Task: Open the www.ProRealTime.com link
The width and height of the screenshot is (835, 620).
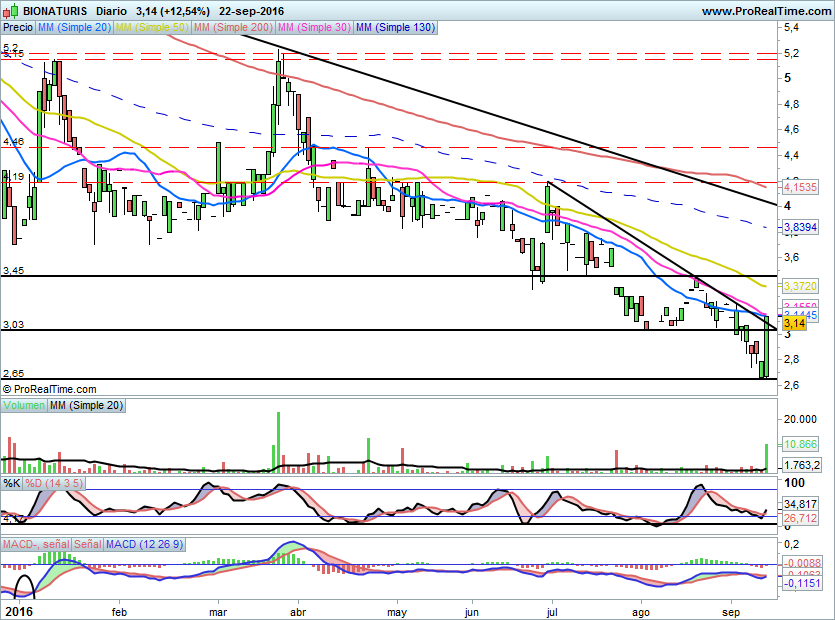Action: (766, 10)
